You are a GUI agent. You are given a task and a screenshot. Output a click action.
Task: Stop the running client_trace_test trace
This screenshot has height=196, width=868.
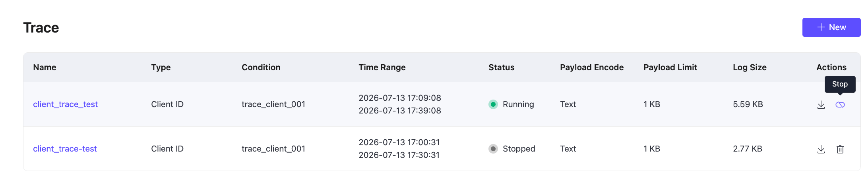(840, 105)
